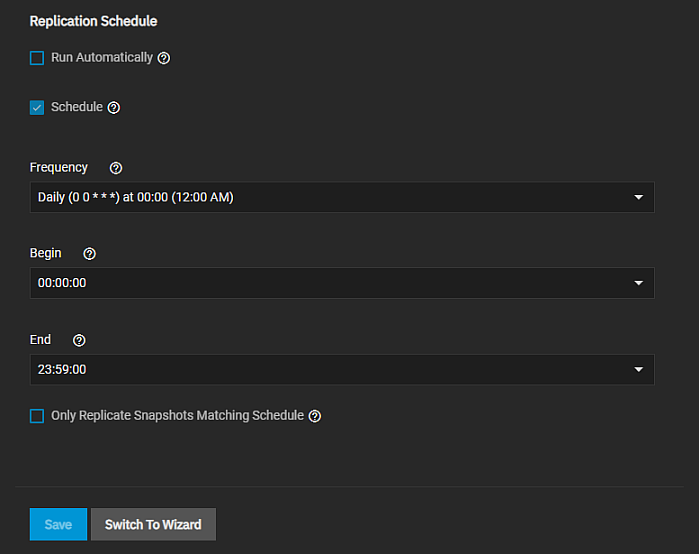The width and height of the screenshot is (699, 554).
Task: Enable the Run Automatically checkbox
Action: (37, 58)
